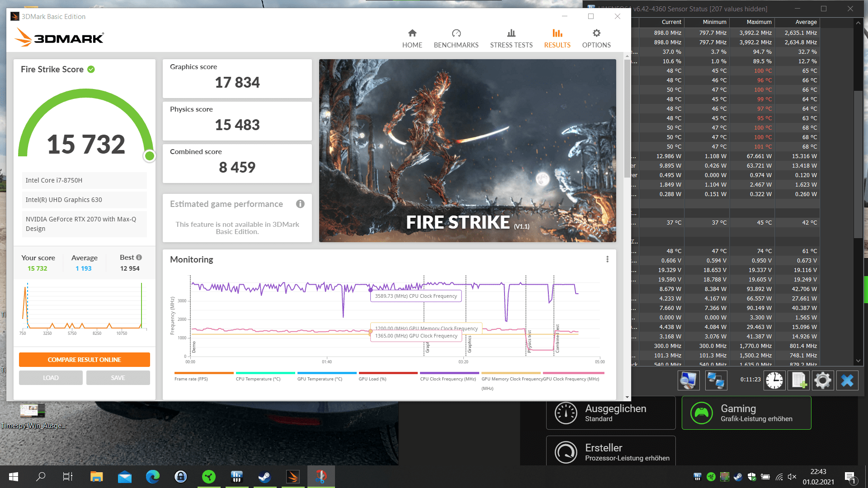868x488 pixels.
Task: Go to the 3DMark HOME tab
Action: click(412, 39)
